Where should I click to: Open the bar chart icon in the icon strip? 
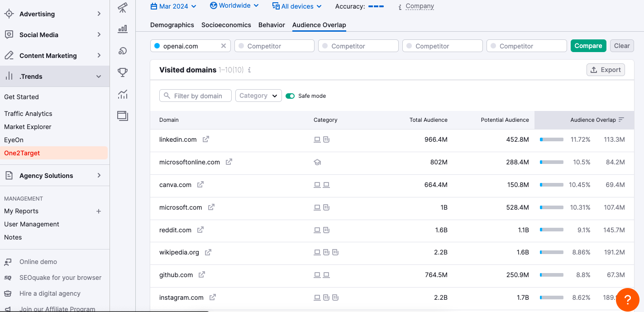[122, 29]
